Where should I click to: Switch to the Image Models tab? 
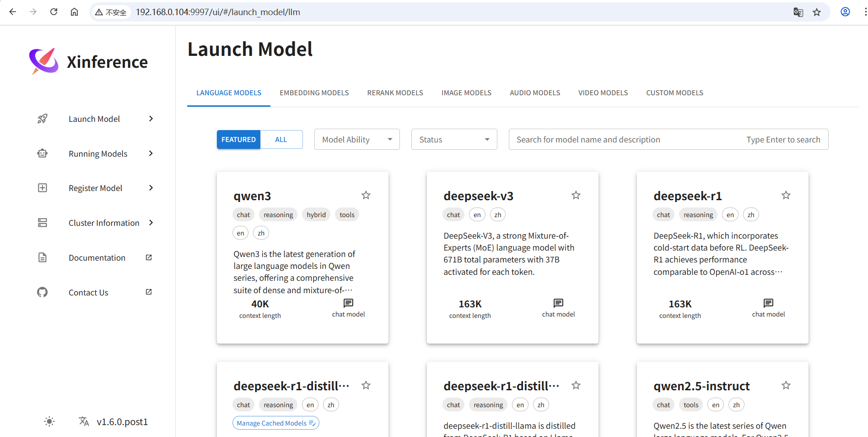tap(466, 93)
